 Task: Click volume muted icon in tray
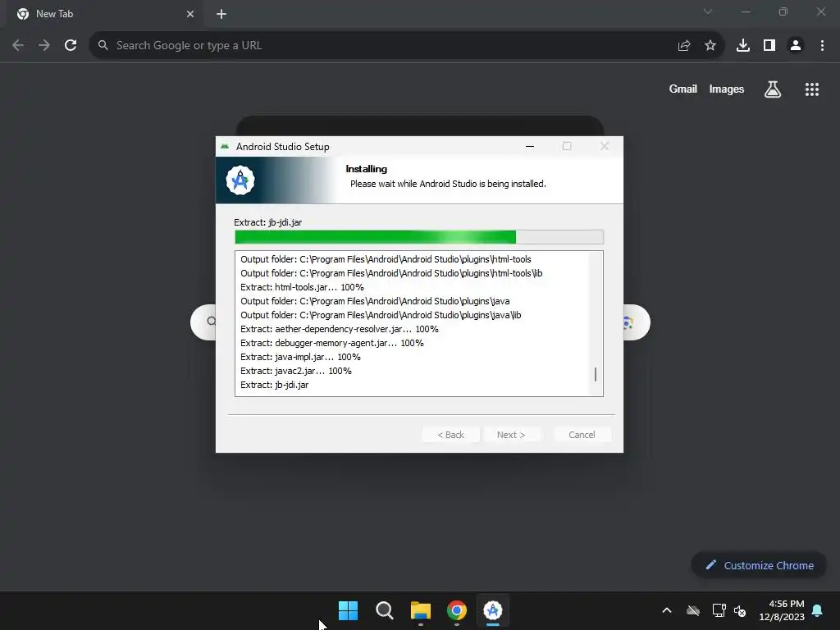coord(740,610)
